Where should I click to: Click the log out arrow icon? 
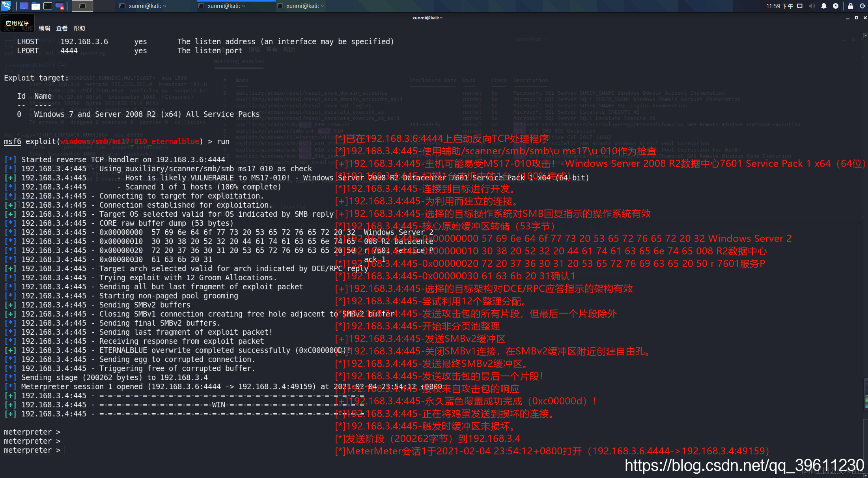point(862,6)
